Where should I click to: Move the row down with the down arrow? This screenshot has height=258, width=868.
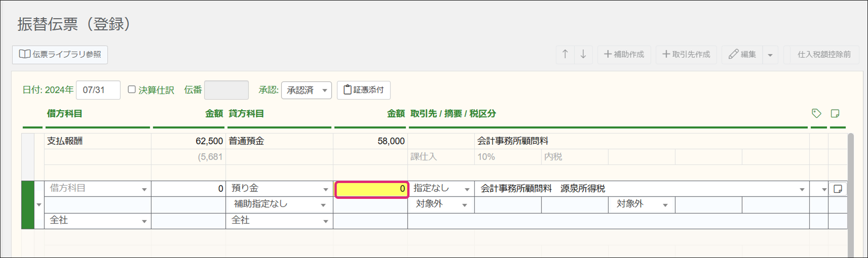(583, 54)
